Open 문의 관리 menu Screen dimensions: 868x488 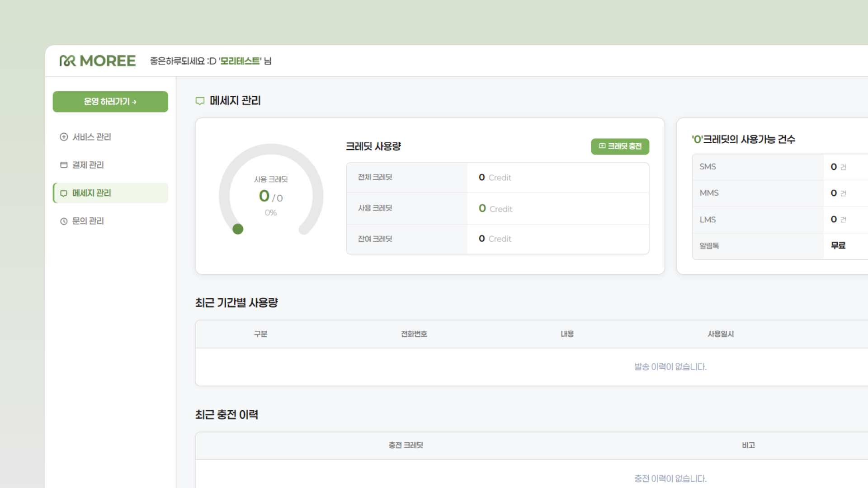point(110,221)
